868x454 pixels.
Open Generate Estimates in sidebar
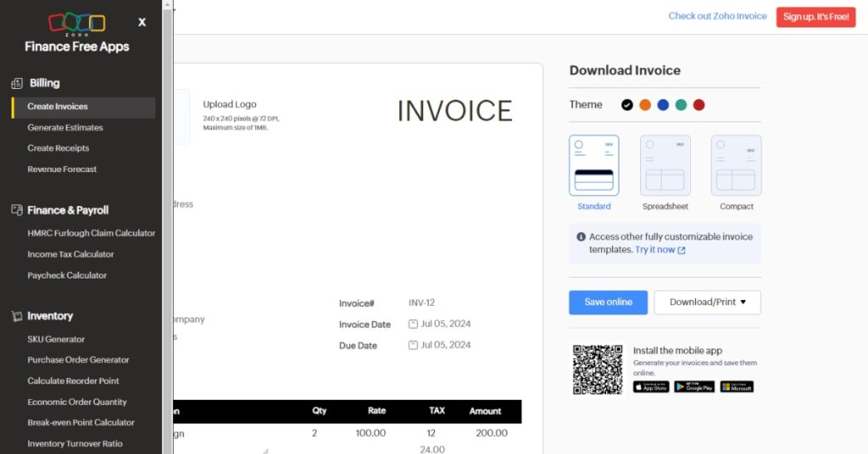(x=65, y=128)
